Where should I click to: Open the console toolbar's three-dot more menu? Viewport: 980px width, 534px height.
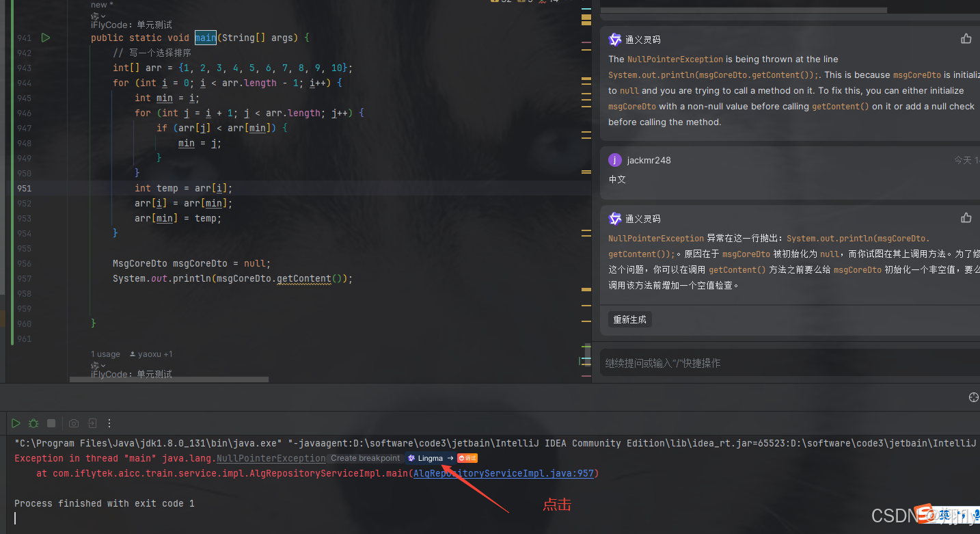[109, 423]
